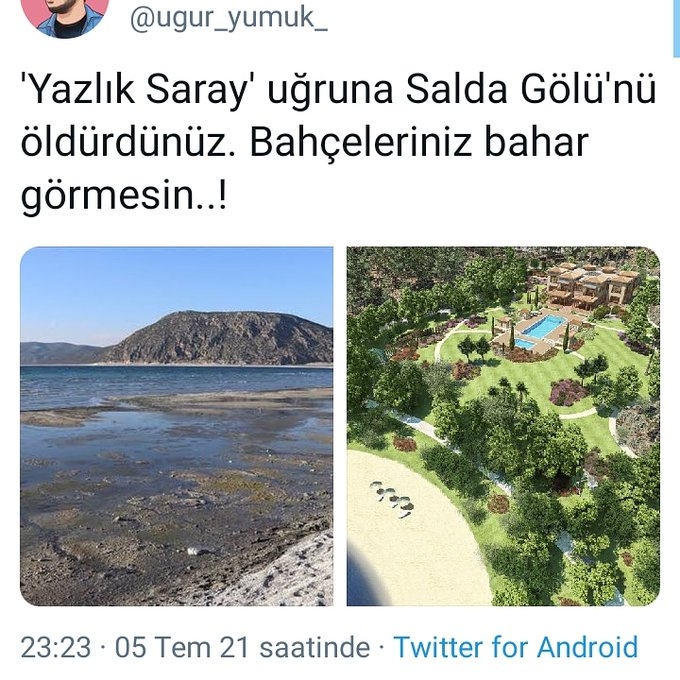Open the Salda Lake shoreline photo
680x680 pixels.
[177, 426]
